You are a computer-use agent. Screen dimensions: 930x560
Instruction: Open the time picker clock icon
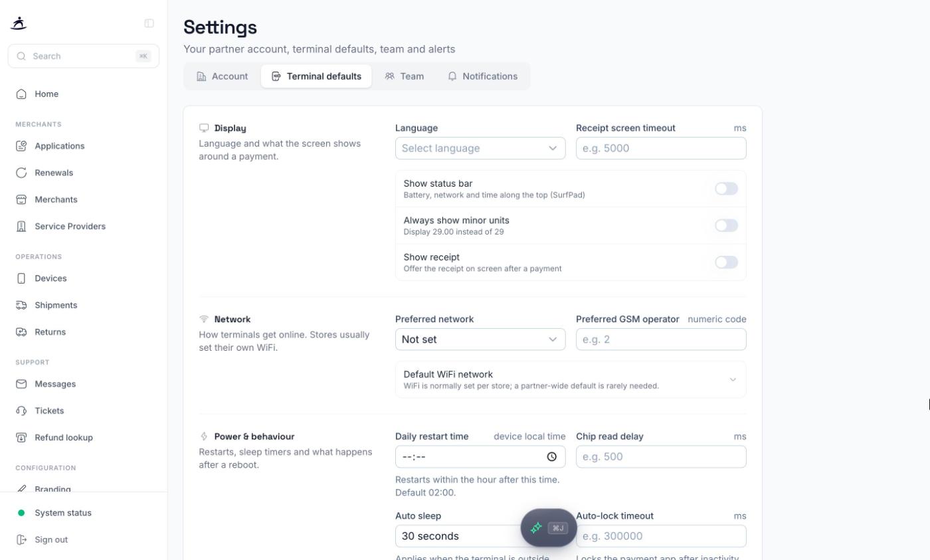coord(552,457)
